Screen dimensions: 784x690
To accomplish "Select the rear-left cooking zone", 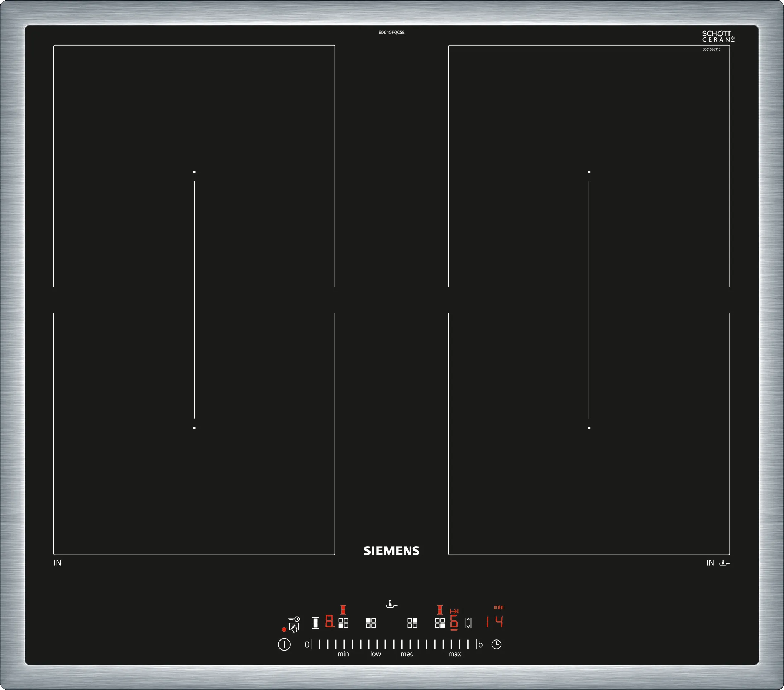I will pyautogui.click(x=371, y=623).
